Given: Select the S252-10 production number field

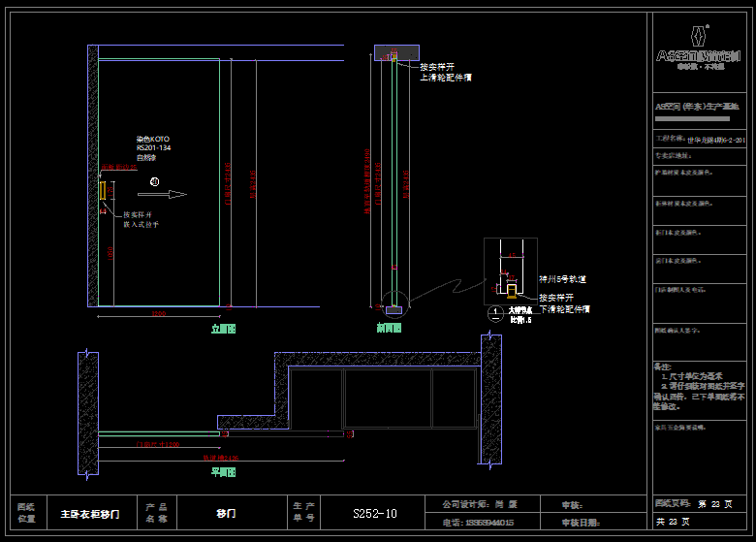Looking at the screenshot, I should 374,514.
